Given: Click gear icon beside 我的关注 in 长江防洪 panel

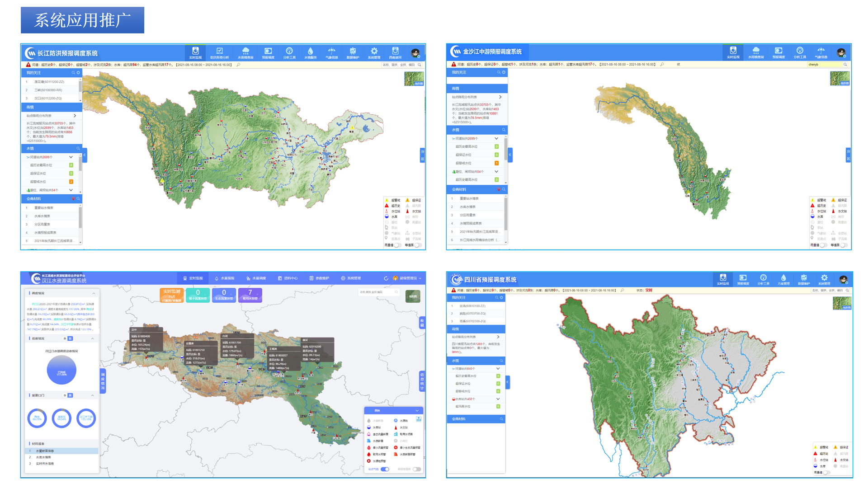Looking at the screenshot, I should [x=78, y=73].
